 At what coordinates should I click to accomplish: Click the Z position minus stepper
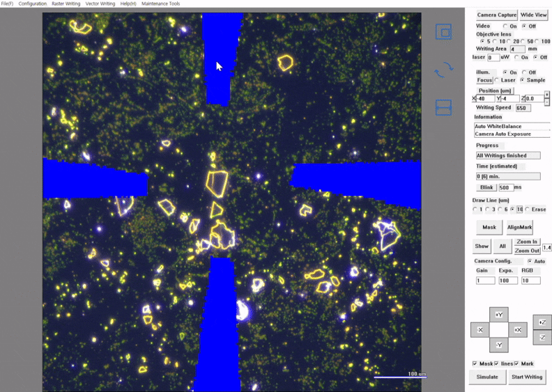click(546, 102)
